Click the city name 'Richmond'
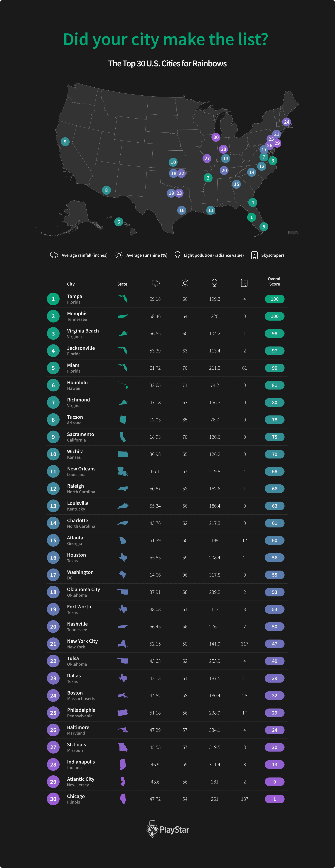This screenshot has width=335, height=868. pyautogui.click(x=78, y=400)
